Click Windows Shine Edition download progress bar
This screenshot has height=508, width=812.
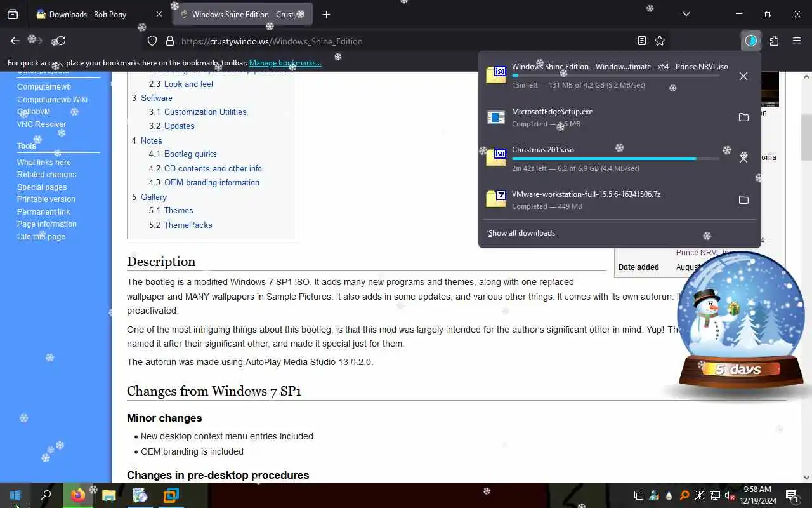tap(616, 76)
